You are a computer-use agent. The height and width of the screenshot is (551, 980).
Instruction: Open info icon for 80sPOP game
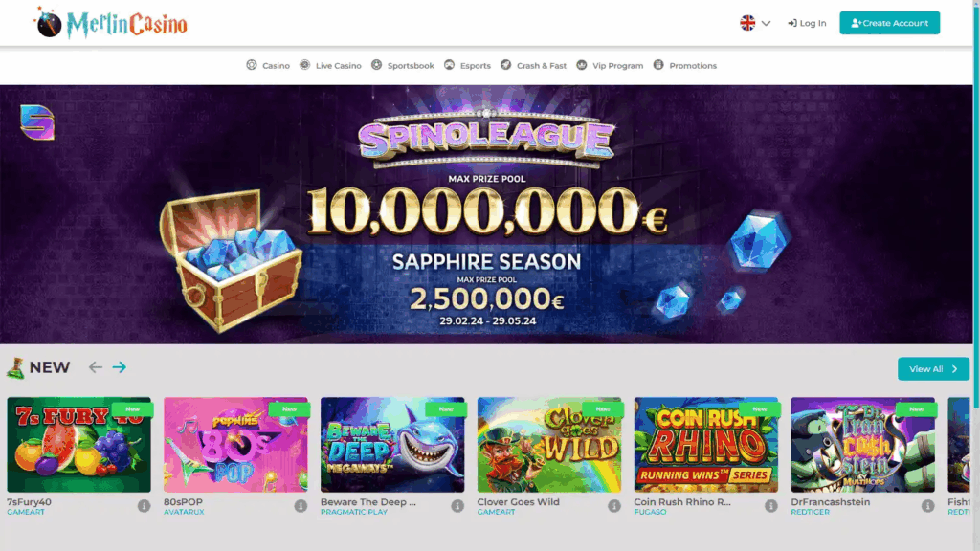tap(301, 506)
